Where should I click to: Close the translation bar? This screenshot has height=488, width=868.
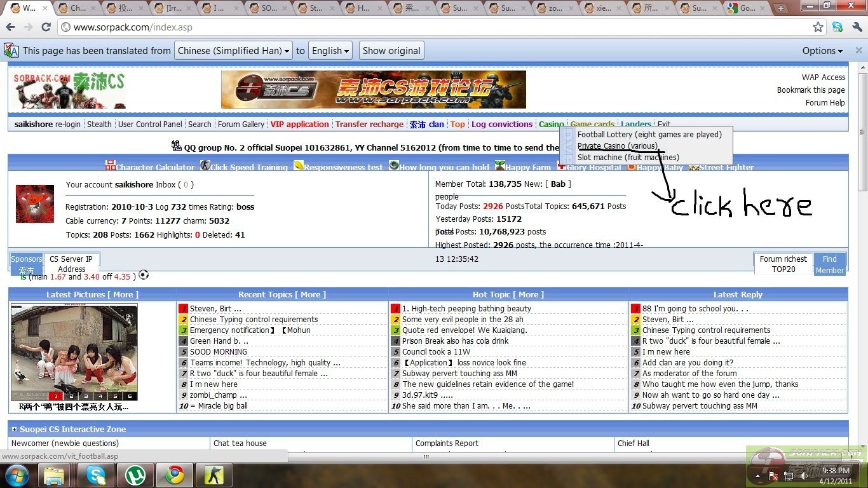click(857, 51)
